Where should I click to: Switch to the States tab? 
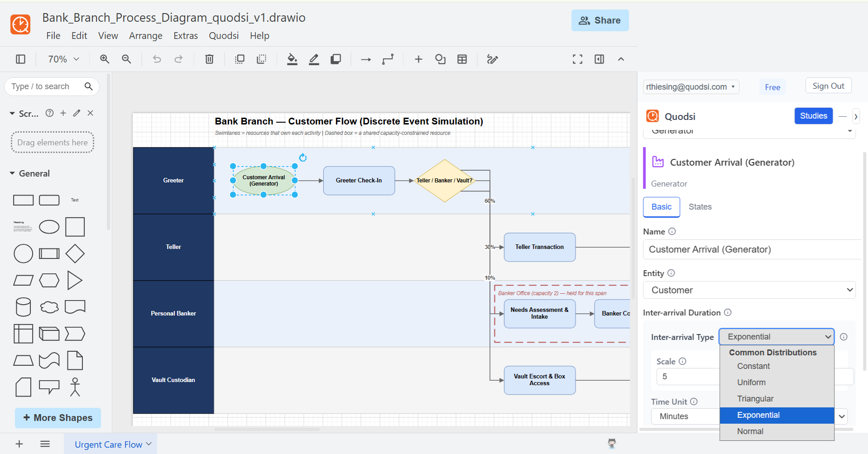pos(700,207)
